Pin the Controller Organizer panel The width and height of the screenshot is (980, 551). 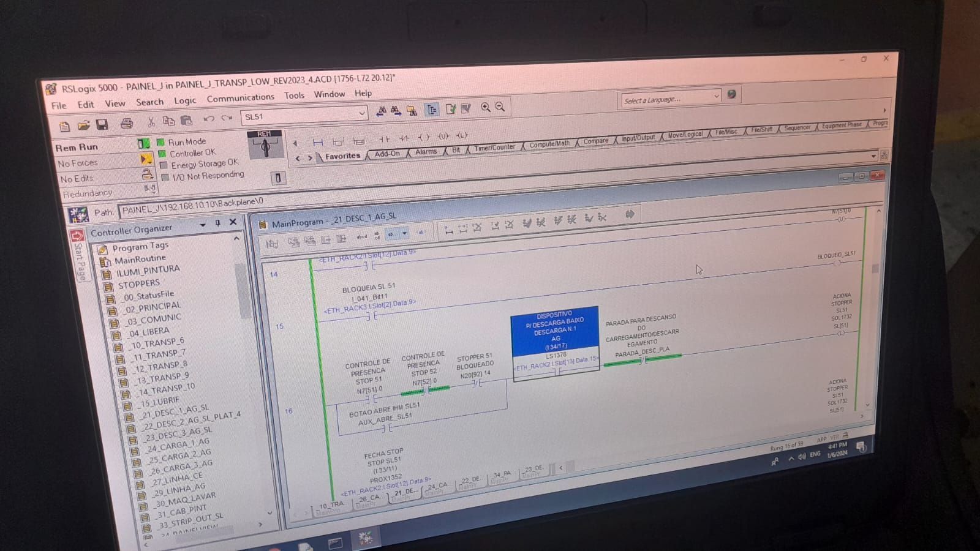coord(217,223)
